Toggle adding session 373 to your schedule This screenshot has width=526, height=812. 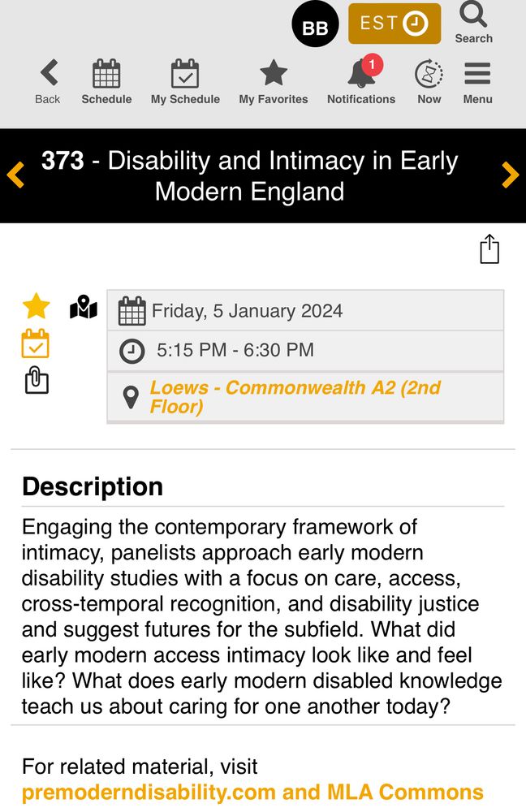(x=37, y=343)
